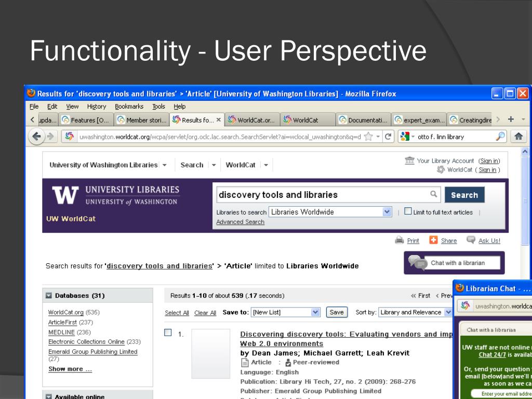The image size is (532, 399).
Task: Click the printer icon next to Print
Action: [400, 240]
